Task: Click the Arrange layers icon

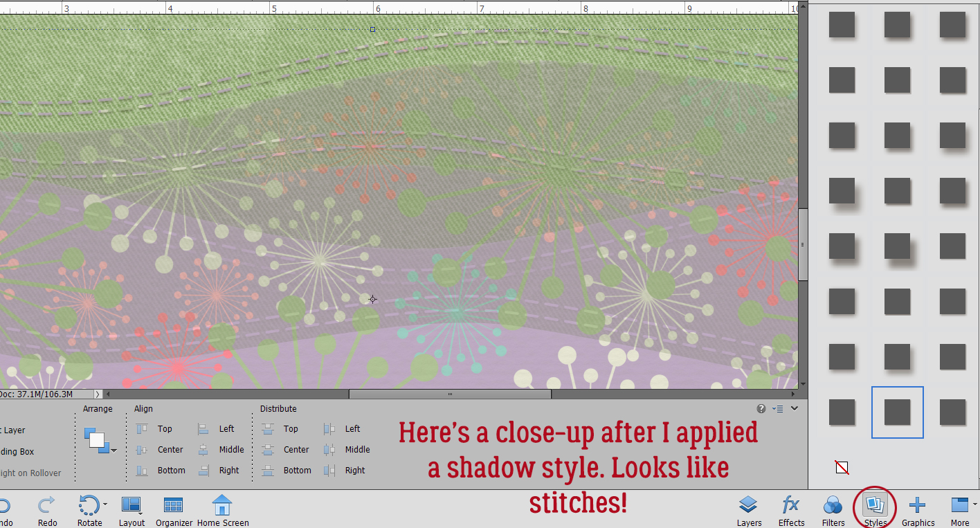Action: coord(96,439)
